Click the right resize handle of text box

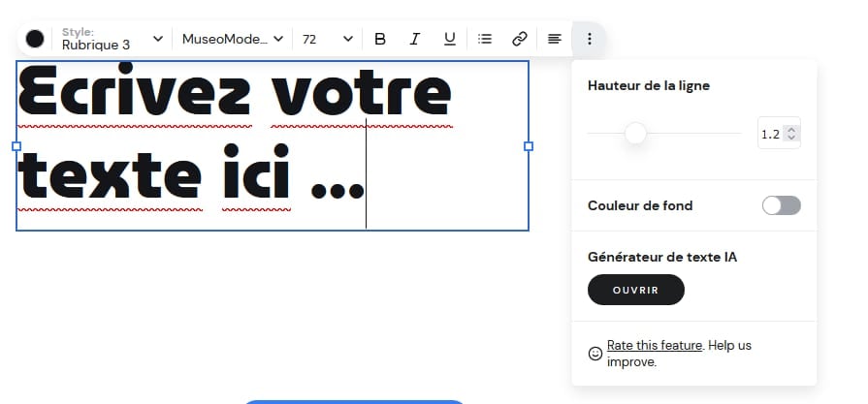pos(529,146)
